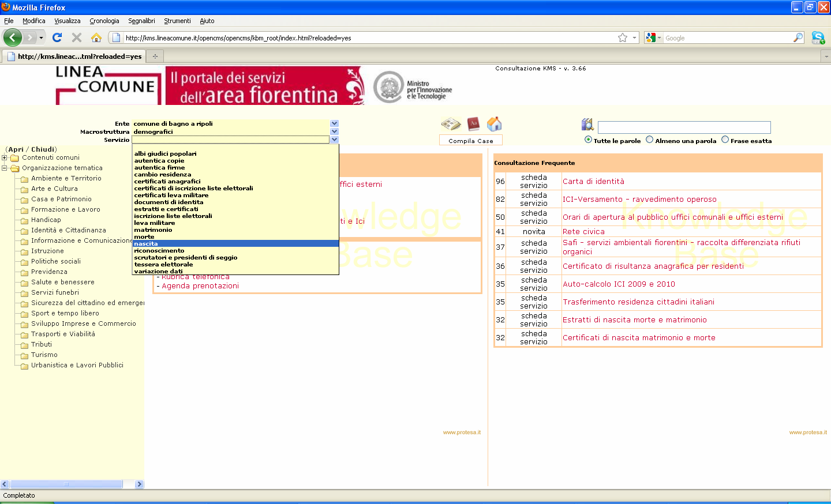Open the Visualizza menu
831x504 pixels.
(x=68, y=21)
